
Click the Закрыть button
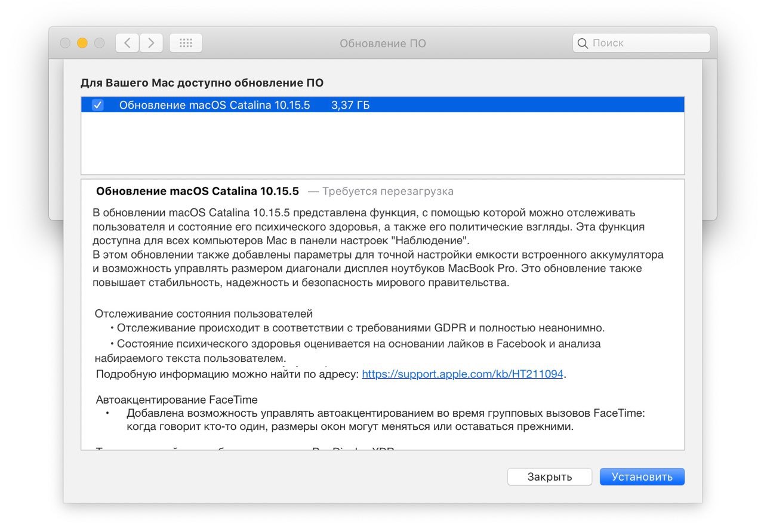click(x=550, y=476)
